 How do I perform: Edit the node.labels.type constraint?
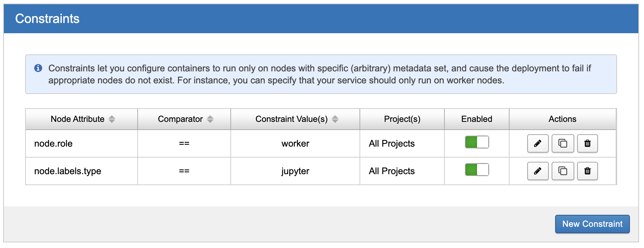(537, 171)
